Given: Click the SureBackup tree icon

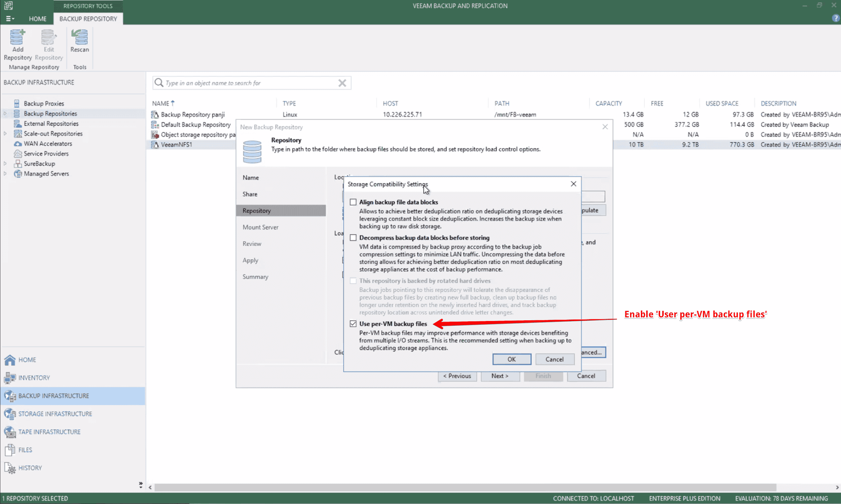Looking at the screenshot, I should 17,164.
